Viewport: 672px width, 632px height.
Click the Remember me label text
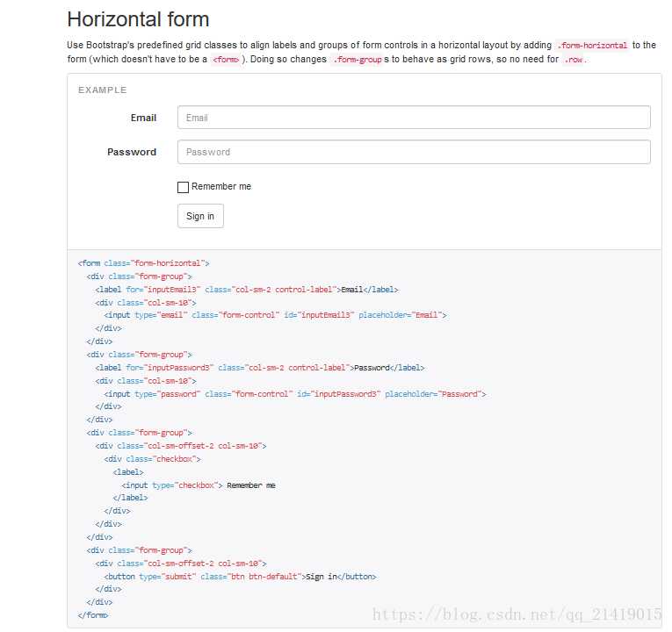221,187
